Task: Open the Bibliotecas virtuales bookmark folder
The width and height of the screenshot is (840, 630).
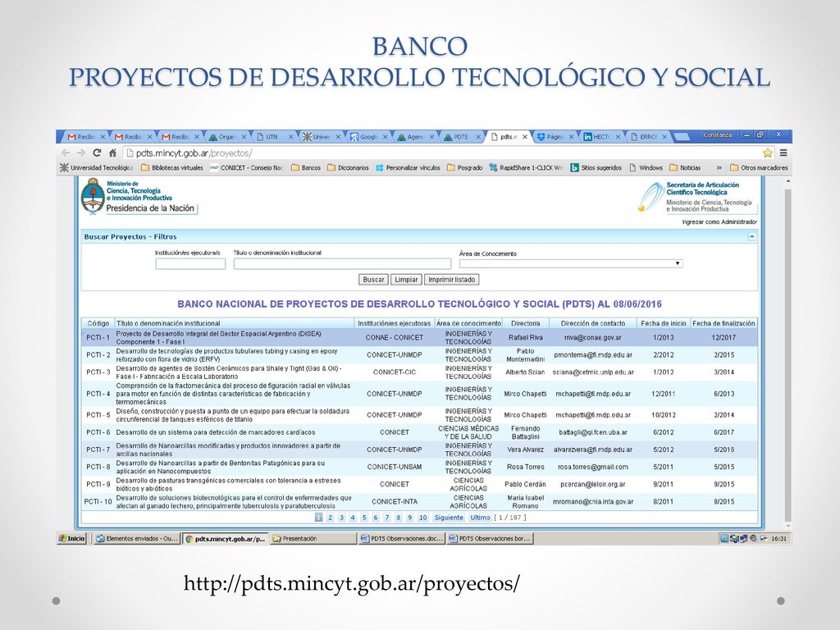Action: click(172, 167)
